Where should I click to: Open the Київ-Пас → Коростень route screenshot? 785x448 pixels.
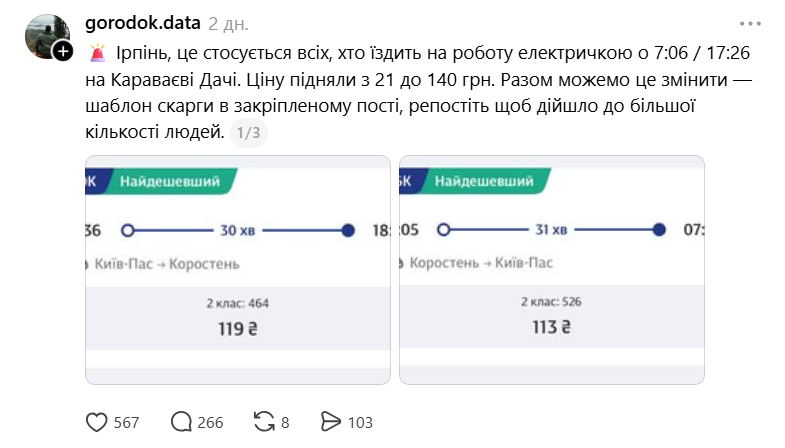238,270
